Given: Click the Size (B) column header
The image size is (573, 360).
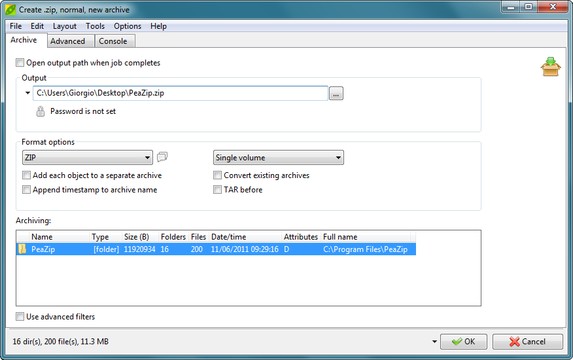Looking at the screenshot, I should pos(140,237).
